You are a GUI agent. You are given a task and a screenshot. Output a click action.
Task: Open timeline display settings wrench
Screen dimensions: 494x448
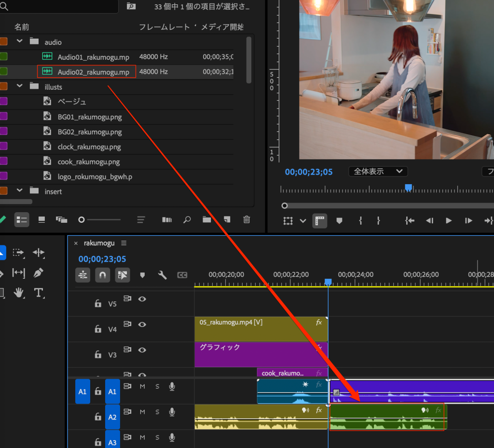coord(162,275)
